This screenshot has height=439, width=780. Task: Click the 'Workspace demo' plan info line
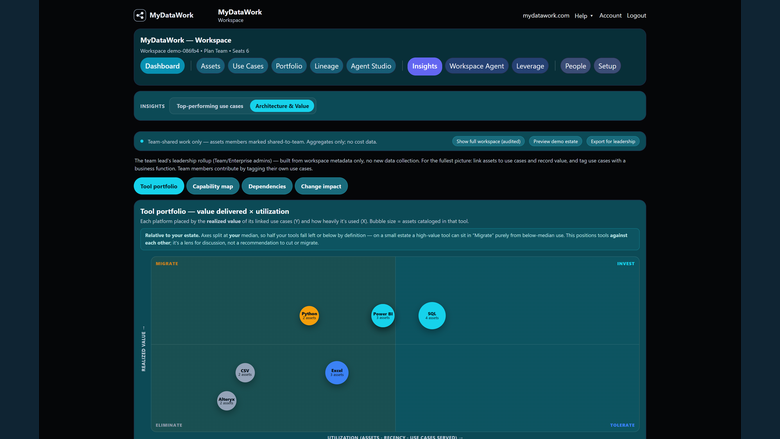click(x=195, y=51)
